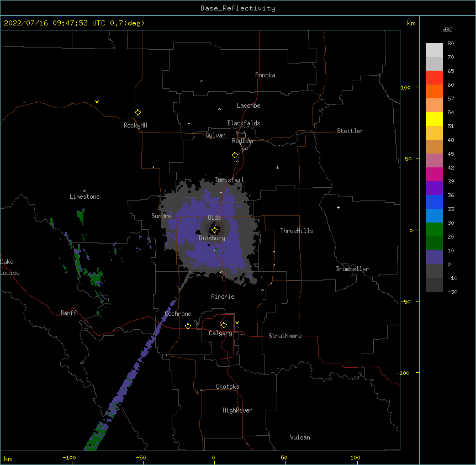Click the white caret marker just below Innisfail

pos(221,192)
